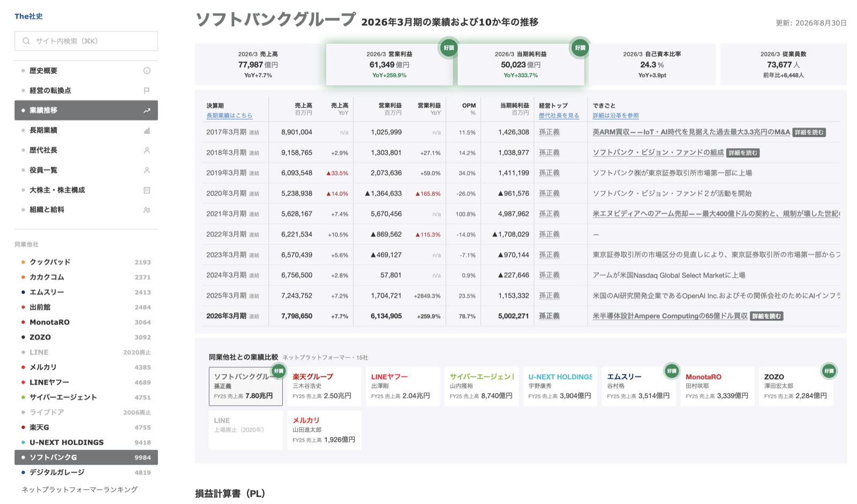Click 詳細を読む for the 英ARM買収 event
Viewport: 857px width, 504px height.
[809, 132]
